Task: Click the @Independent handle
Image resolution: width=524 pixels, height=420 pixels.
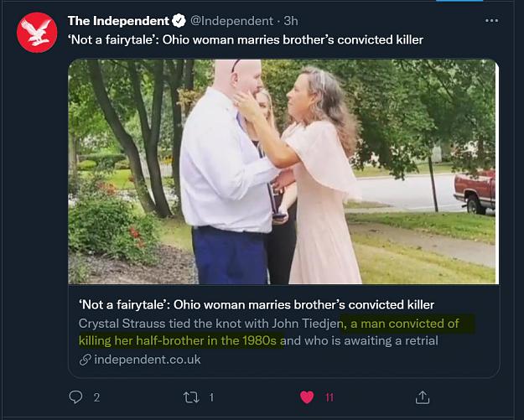Action: pyautogui.click(x=231, y=21)
